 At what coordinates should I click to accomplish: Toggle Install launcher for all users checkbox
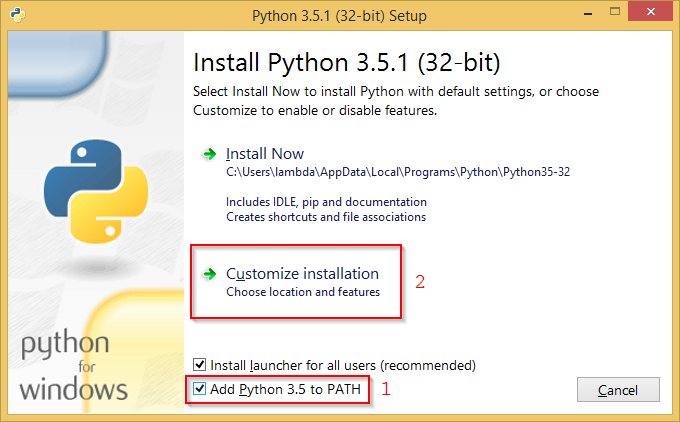tap(199, 364)
